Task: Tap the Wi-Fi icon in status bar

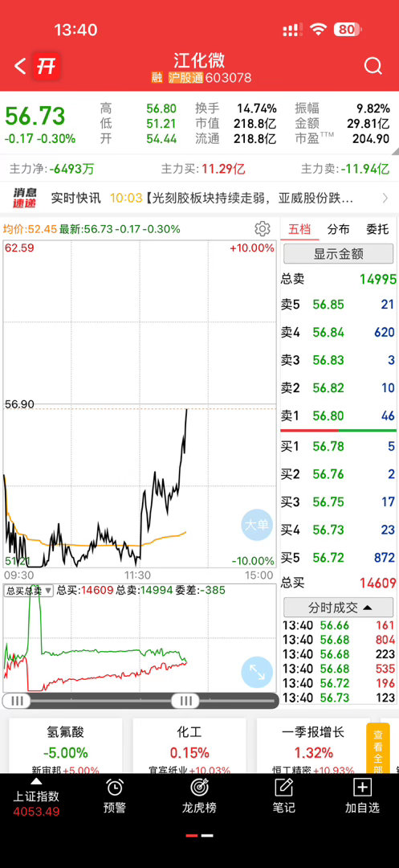Action: point(319,30)
